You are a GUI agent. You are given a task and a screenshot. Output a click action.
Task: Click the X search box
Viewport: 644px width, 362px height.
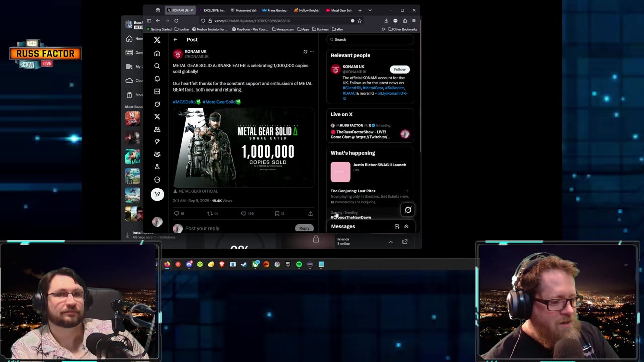click(x=370, y=40)
